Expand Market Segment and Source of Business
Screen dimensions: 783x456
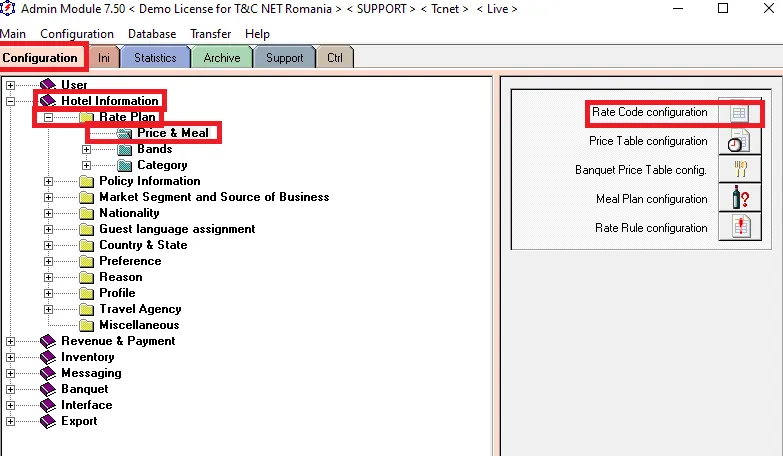[x=48, y=197]
